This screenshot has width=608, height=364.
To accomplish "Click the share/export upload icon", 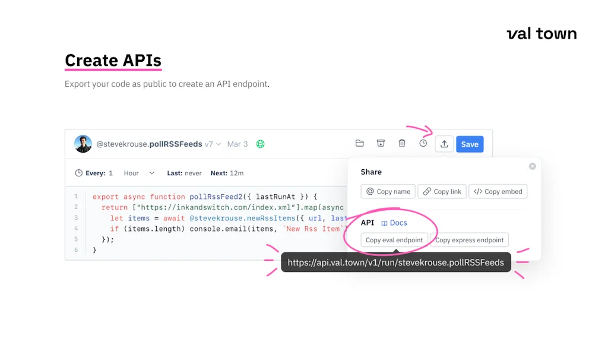I will point(444,144).
